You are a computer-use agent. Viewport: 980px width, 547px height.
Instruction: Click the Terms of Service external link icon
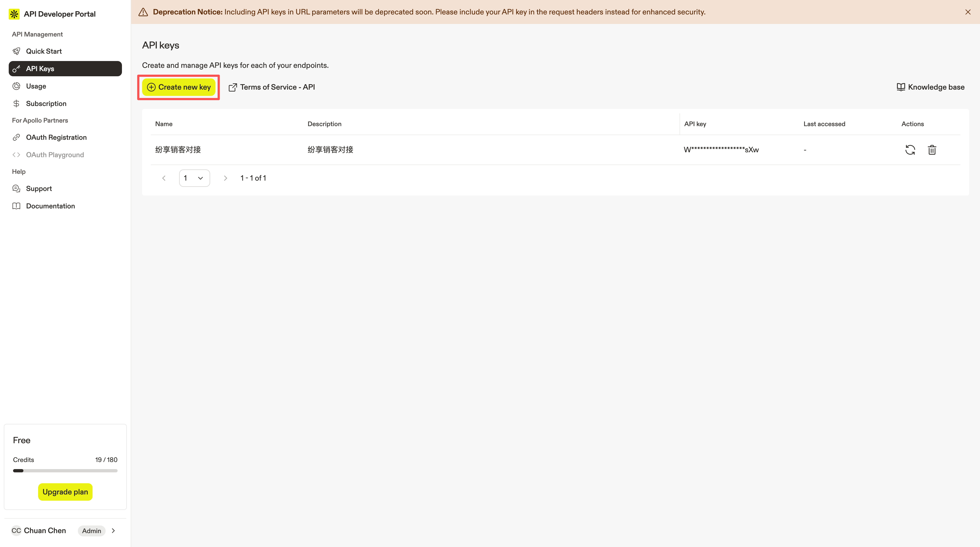click(232, 87)
